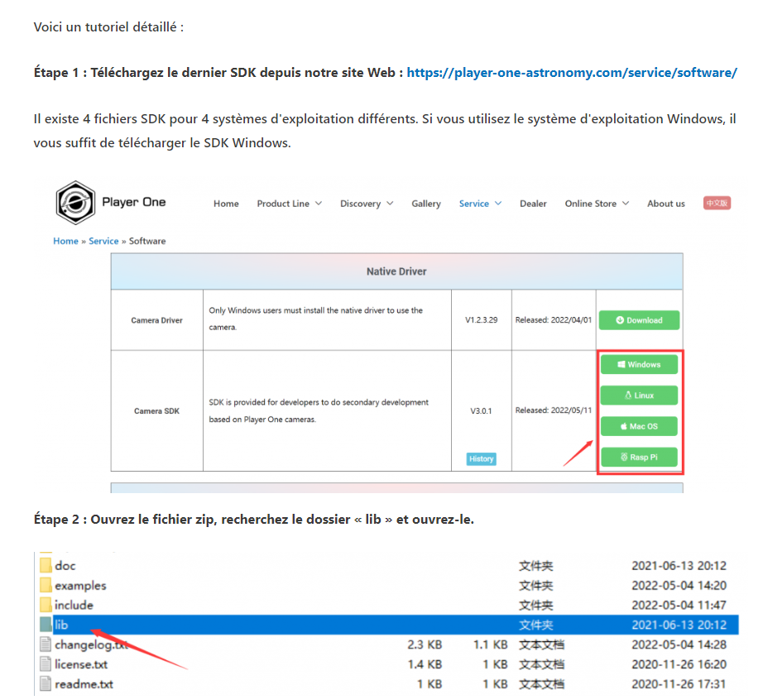Click the Software breadcrumb text
Viewport: 763px width, 700px height.
pyautogui.click(x=147, y=241)
